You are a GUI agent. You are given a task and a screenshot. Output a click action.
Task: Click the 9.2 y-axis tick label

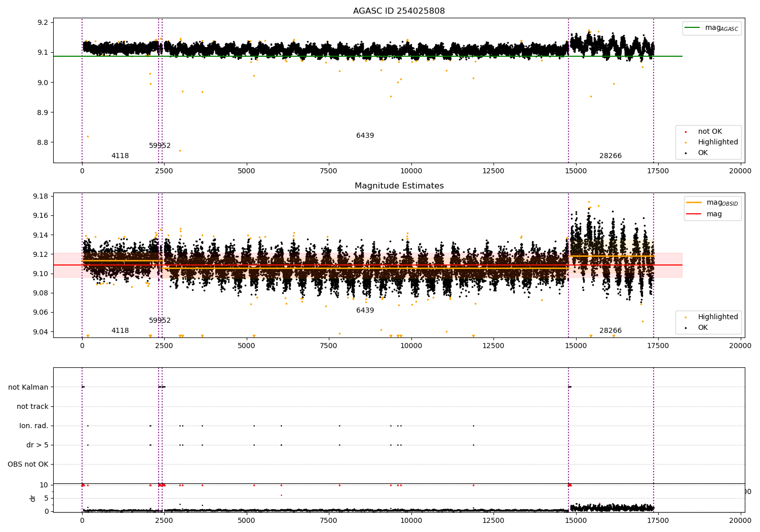click(x=43, y=23)
